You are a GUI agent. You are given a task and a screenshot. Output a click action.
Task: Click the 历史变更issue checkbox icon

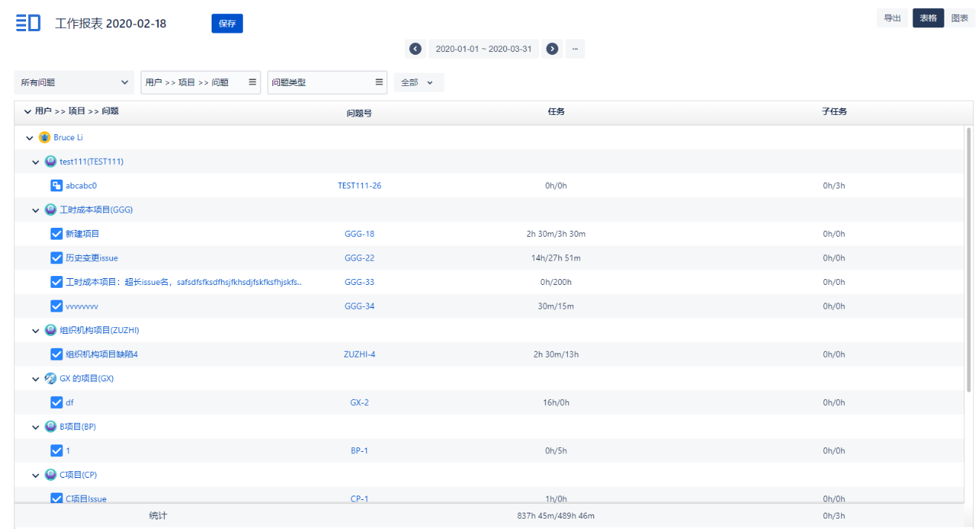coord(56,257)
